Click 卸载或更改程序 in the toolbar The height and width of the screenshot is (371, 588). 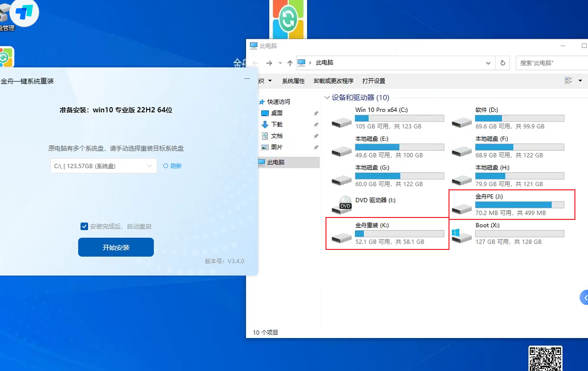tap(333, 81)
